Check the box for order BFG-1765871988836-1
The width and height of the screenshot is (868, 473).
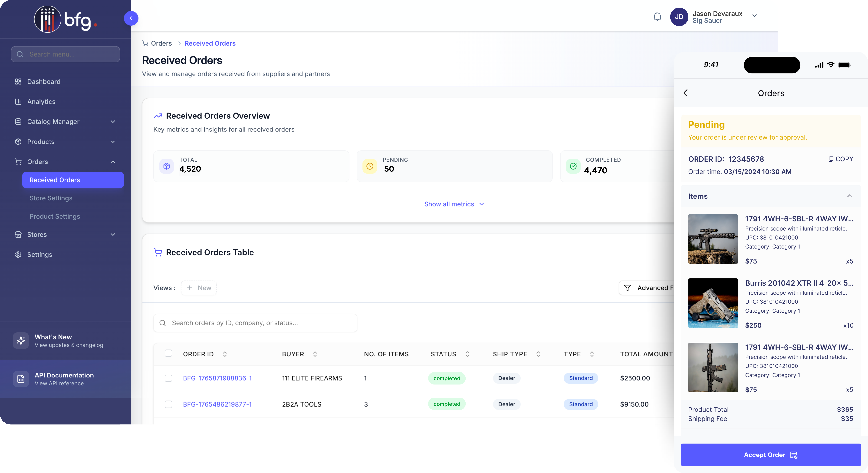(x=169, y=378)
